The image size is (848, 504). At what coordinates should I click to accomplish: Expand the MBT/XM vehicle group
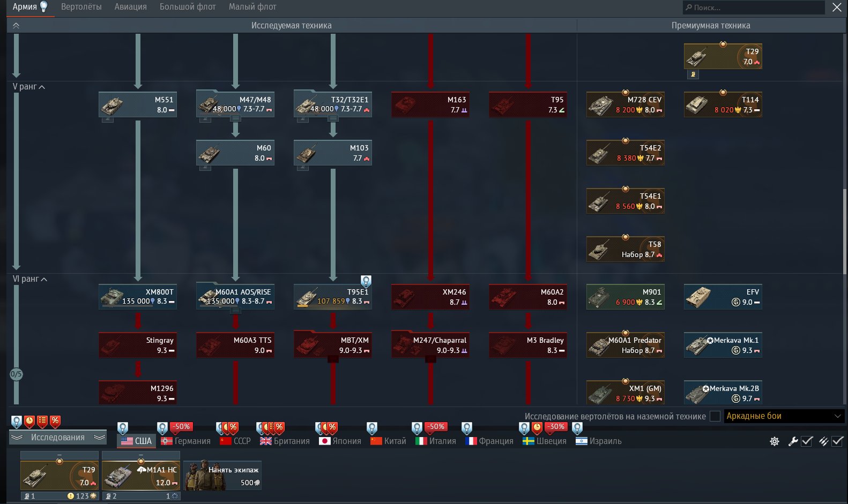tap(333, 359)
